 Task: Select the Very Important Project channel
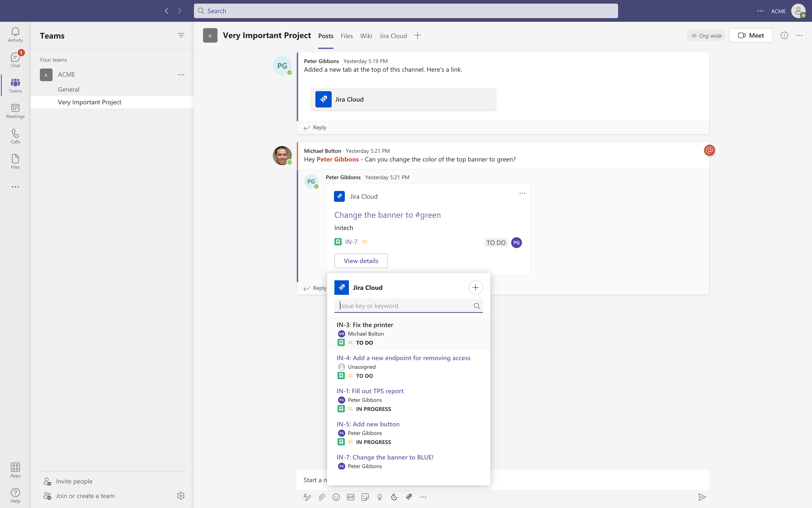[x=112, y=102]
